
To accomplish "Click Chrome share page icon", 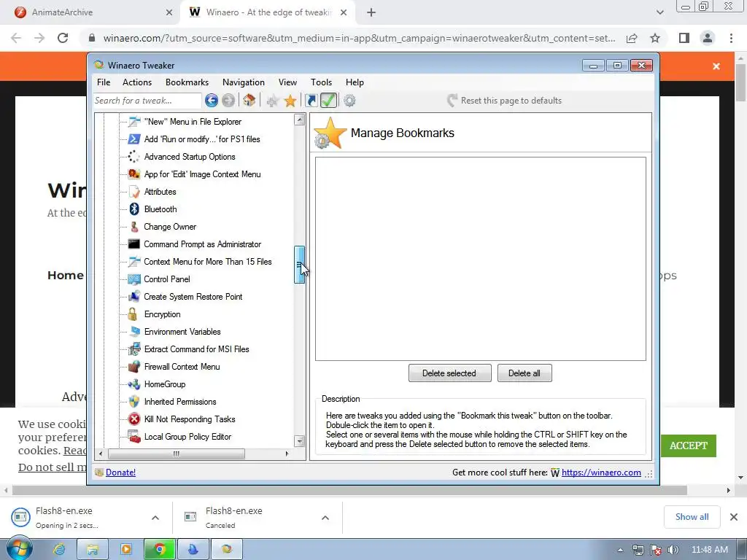I will pos(632,38).
